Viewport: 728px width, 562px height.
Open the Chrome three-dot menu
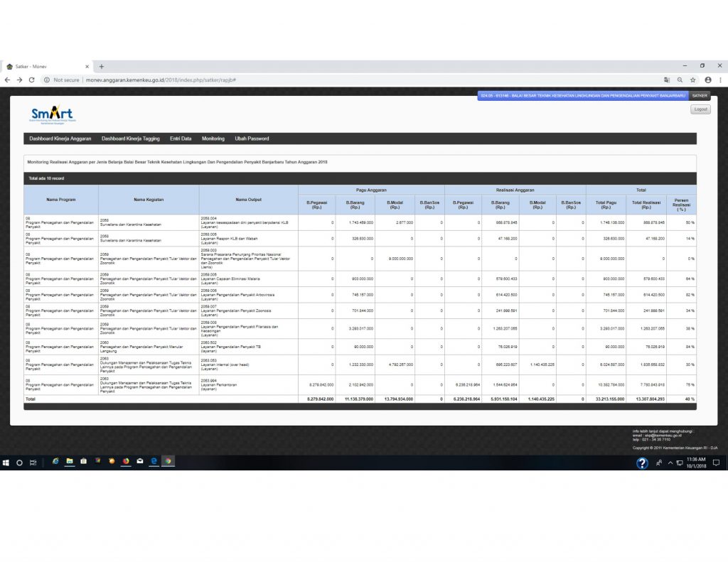click(x=720, y=80)
